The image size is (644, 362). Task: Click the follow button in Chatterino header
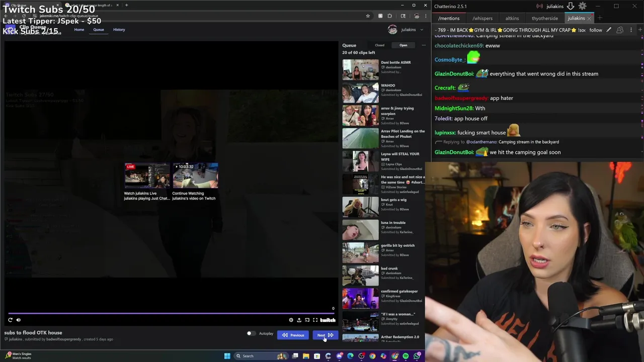click(x=596, y=30)
